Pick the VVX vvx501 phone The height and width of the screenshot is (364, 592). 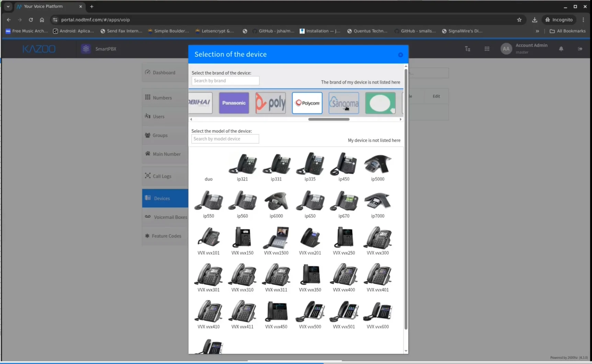pos(344,315)
